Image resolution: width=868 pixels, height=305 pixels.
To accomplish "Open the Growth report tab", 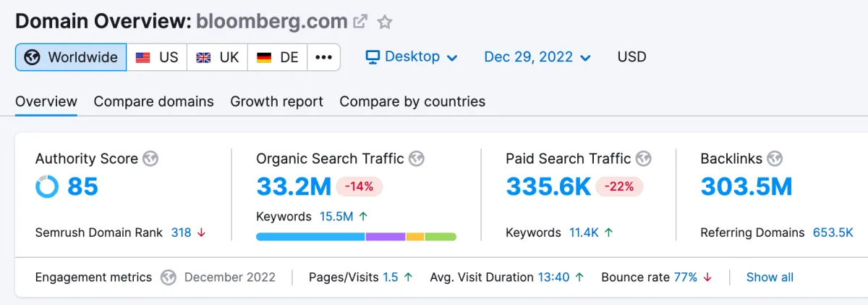I will click(x=277, y=101).
